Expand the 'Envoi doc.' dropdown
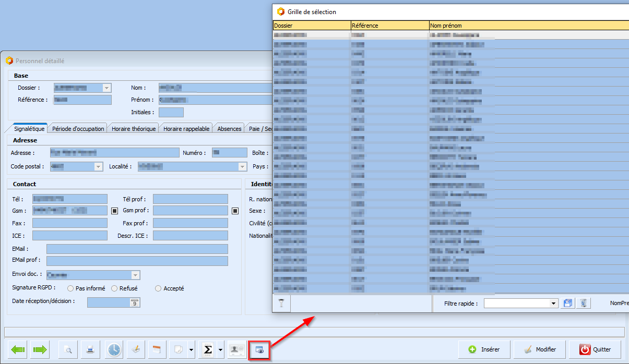 [135, 275]
